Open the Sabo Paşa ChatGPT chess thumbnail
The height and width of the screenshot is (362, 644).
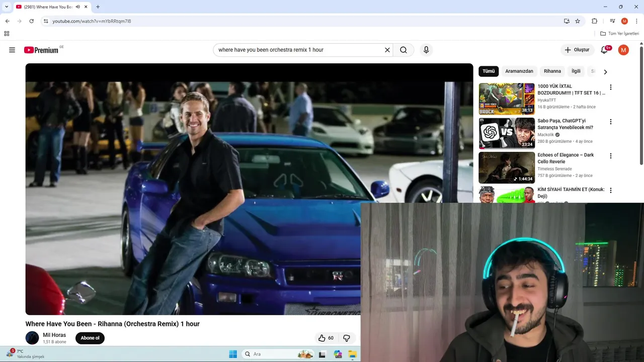tap(507, 133)
